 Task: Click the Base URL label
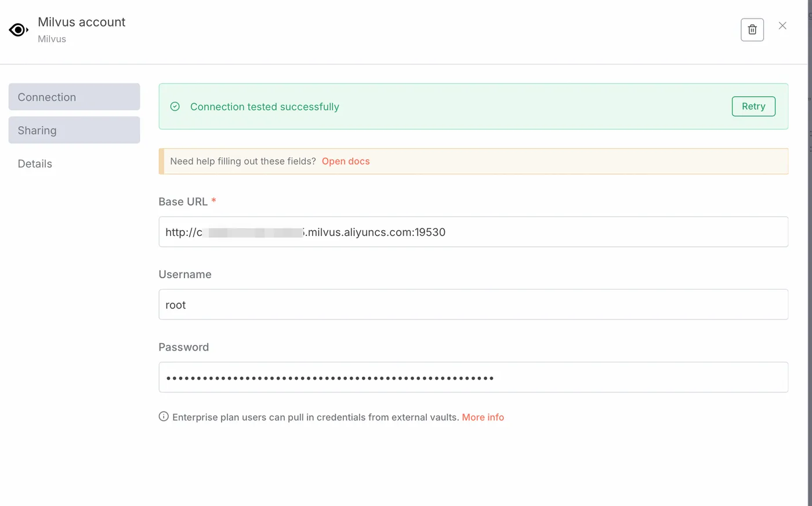[183, 202]
